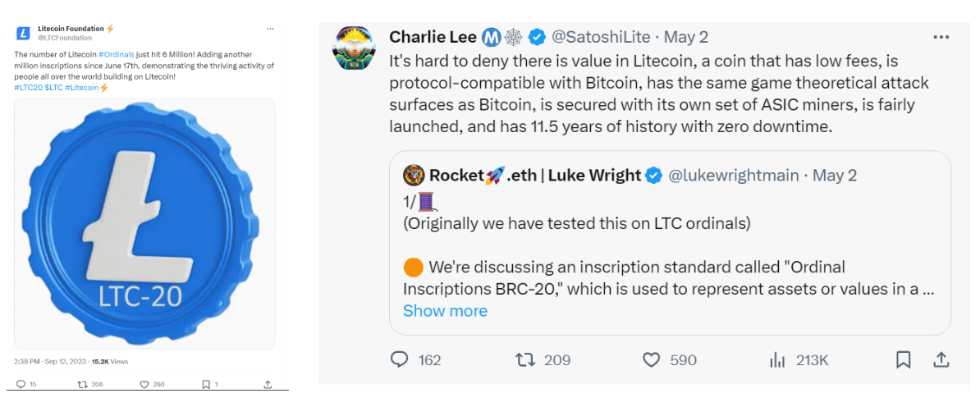Share the Litecoin Foundation tweet
980x407 pixels.
(x=268, y=384)
